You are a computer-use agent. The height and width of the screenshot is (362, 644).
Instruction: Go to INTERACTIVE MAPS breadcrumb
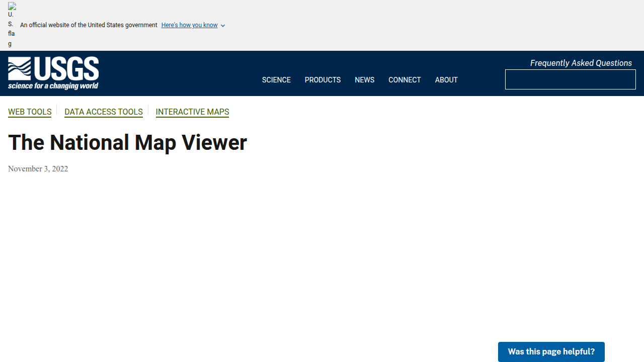tap(192, 112)
